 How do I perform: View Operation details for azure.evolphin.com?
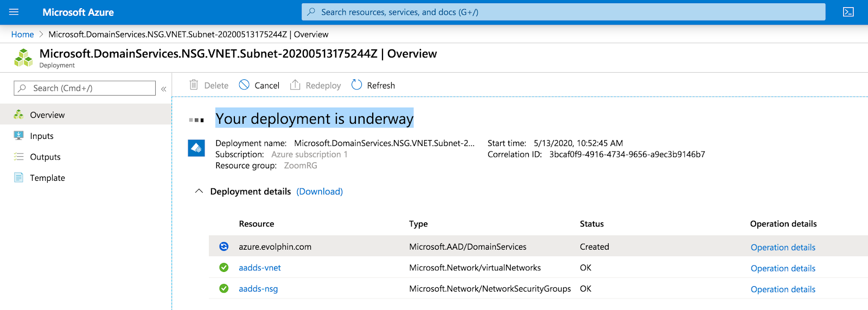click(x=783, y=247)
